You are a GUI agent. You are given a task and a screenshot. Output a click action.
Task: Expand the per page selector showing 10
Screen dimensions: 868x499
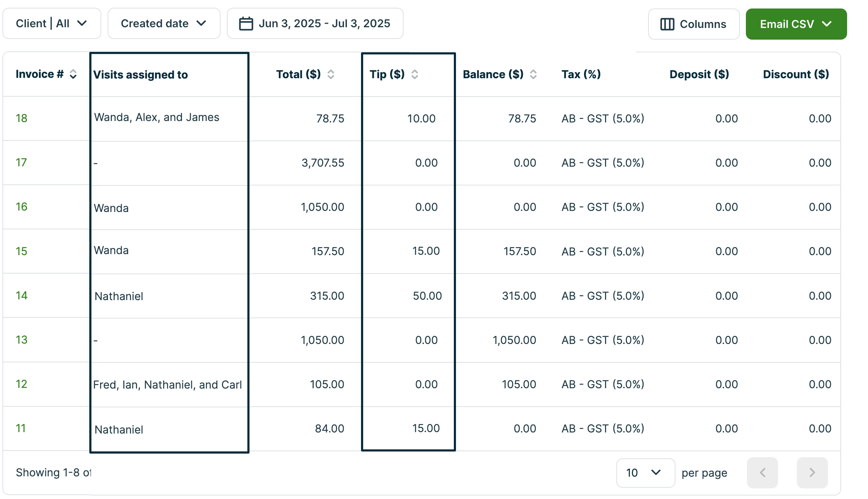[x=645, y=472]
